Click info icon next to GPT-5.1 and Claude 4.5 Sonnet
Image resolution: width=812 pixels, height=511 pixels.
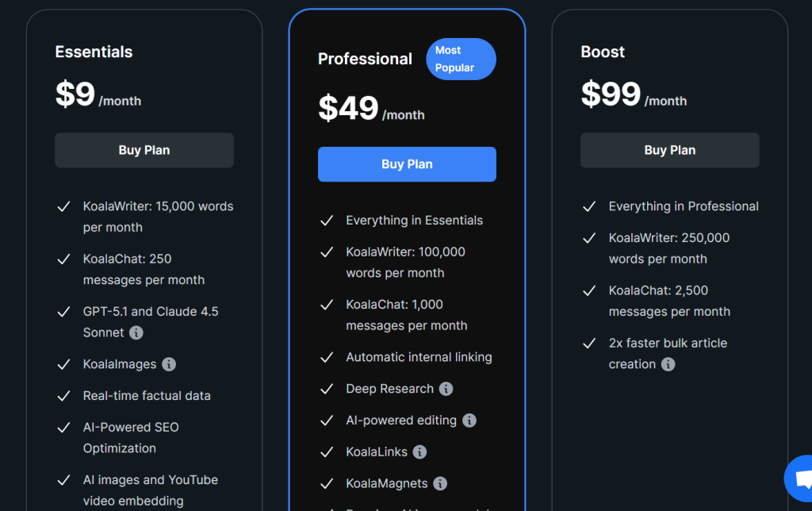coord(136,332)
